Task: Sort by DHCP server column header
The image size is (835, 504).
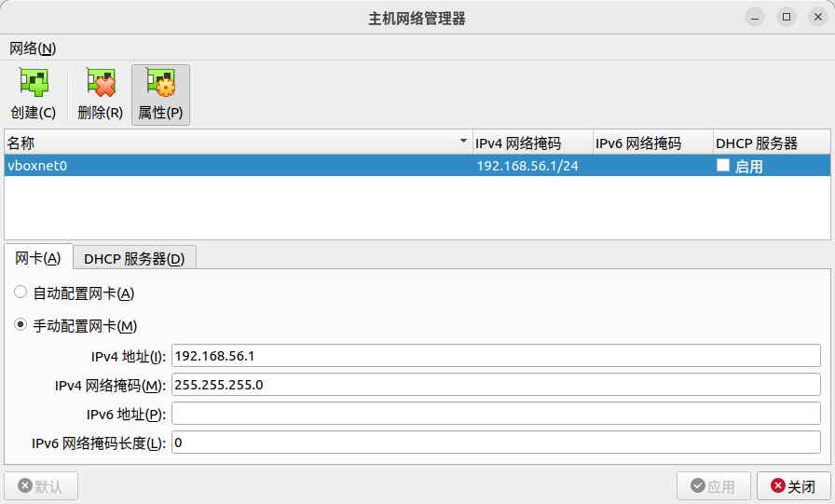Action: [770, 143]
